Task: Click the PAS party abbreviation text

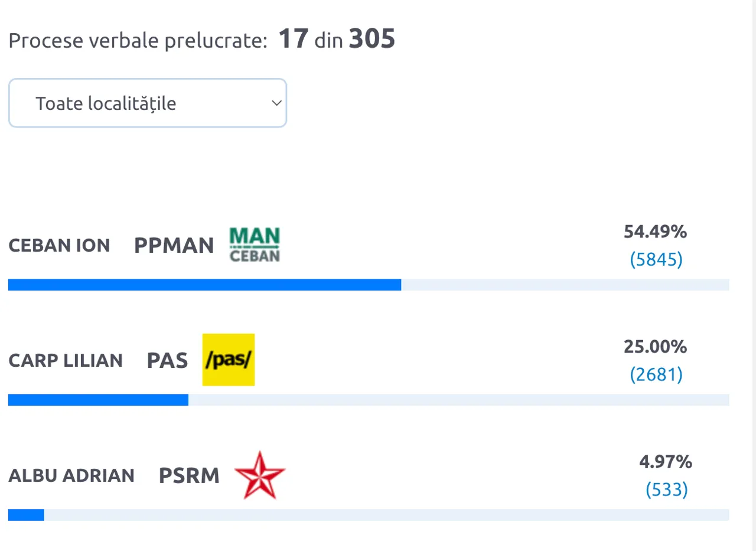Action: pos(167,360)
